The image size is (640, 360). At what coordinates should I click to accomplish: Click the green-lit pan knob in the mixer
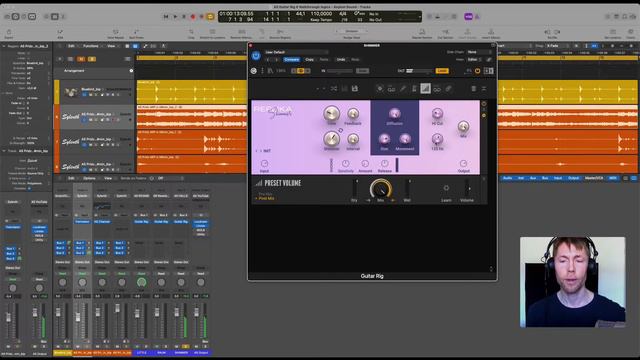click(141, 282)
